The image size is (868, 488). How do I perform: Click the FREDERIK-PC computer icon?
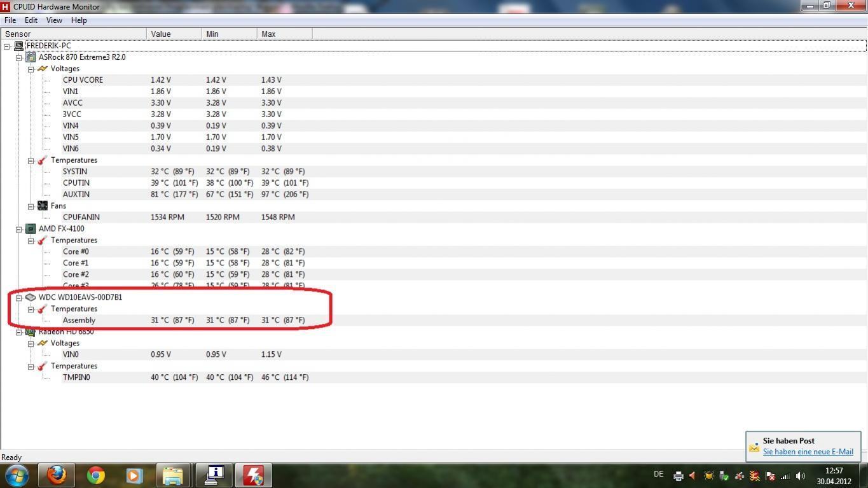click(x=18, y=46)
